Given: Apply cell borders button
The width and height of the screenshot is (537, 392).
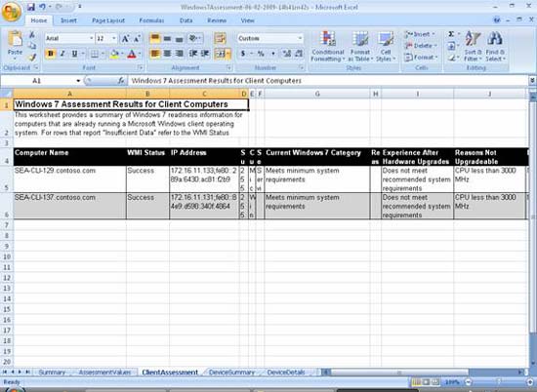Looking at the screenshot, I should [95, 54].
